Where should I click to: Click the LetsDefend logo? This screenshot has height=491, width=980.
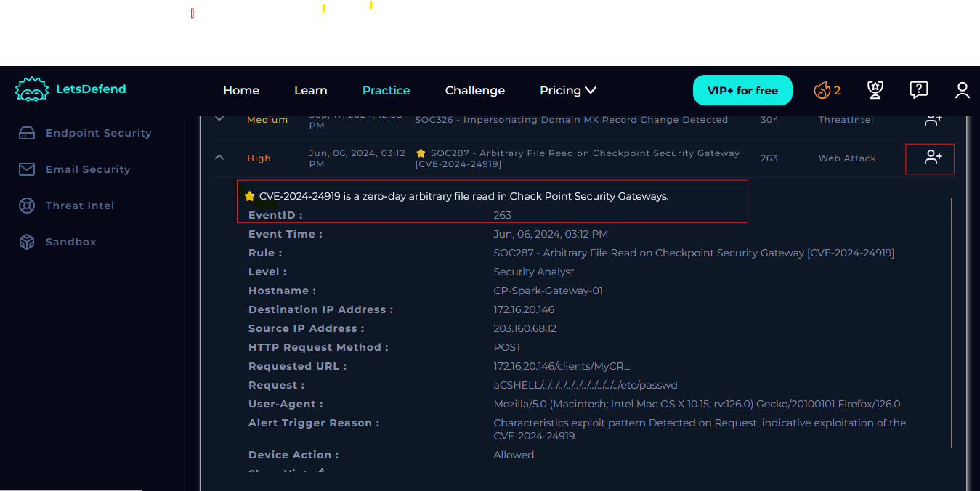[x=70, y=89]
